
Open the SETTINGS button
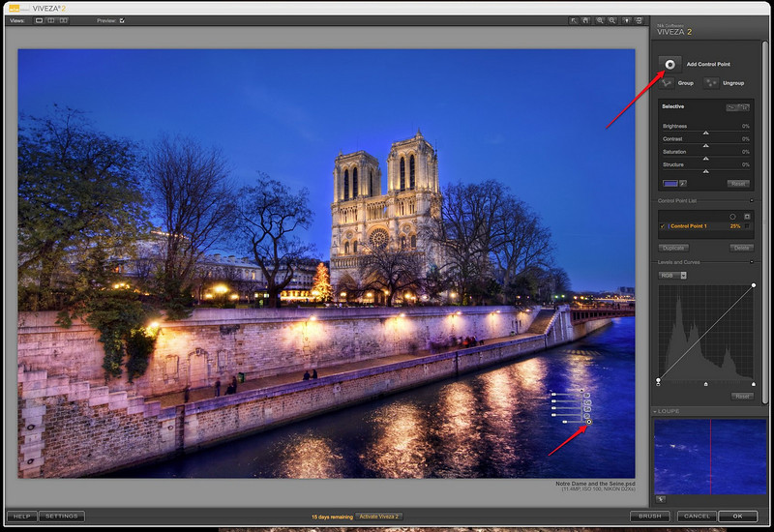(x=62, y=517)
